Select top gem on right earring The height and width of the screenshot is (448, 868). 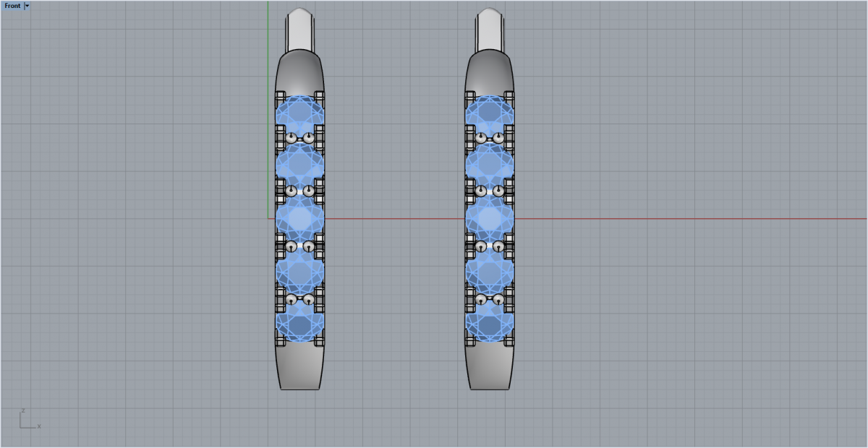click(490, 112)
